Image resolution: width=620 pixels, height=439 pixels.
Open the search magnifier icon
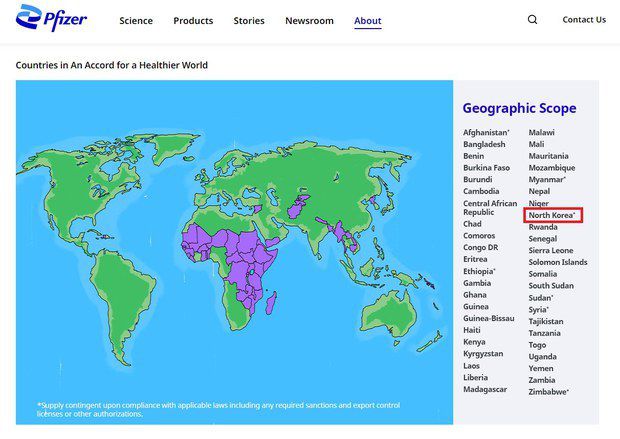coord(532,20)
